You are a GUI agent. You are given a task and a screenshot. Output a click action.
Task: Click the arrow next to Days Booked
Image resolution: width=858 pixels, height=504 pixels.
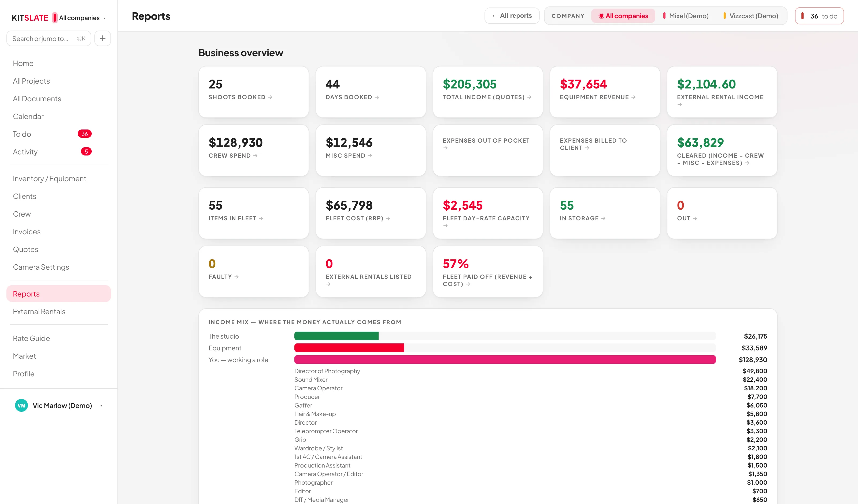pos(376,97)
